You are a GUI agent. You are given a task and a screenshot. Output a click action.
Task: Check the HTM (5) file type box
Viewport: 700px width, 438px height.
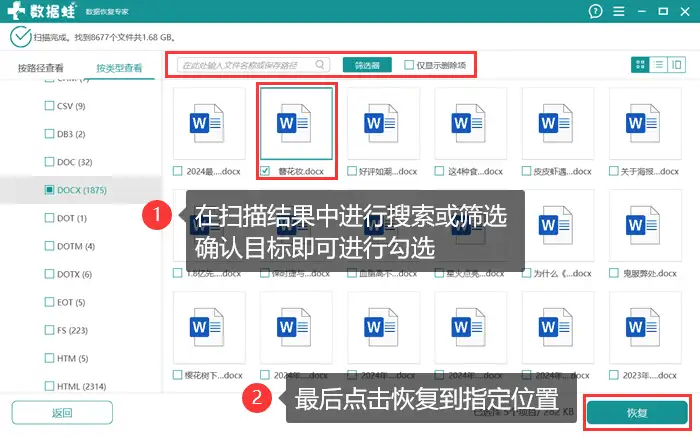(x=50, y=358)
